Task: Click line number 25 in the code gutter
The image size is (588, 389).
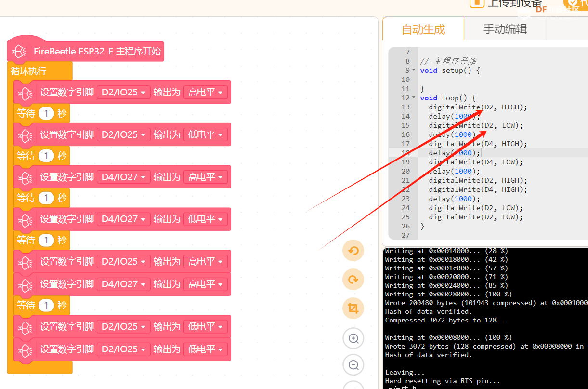Action: [x=405, y=217]
